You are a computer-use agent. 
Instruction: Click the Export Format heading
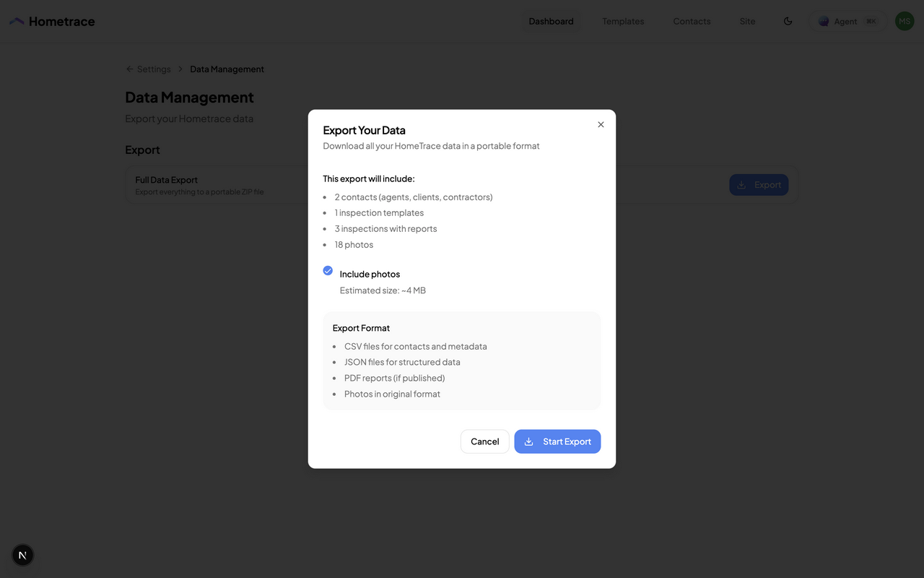pos(361,328)
